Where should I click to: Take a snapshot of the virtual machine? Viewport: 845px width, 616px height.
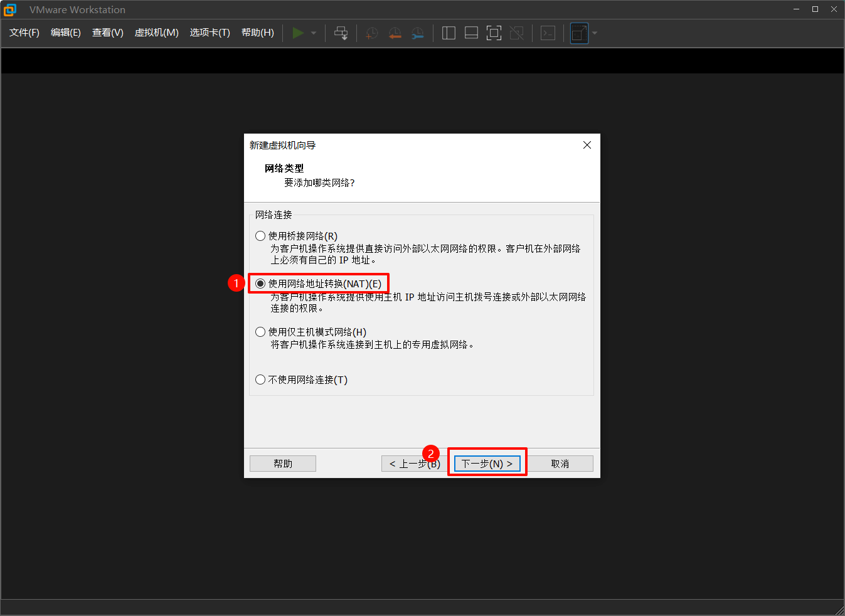click(x=371, y=33)
